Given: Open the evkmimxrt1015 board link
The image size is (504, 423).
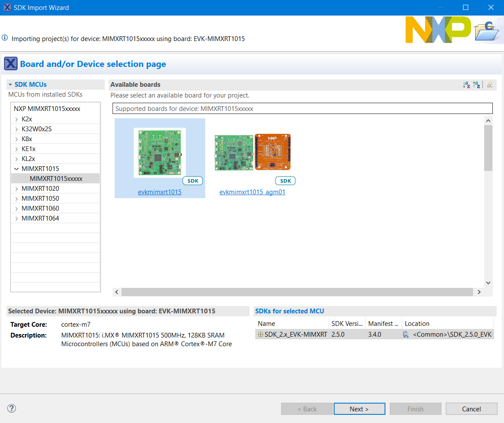Looking at the screenshot, I should click(160, 192).
